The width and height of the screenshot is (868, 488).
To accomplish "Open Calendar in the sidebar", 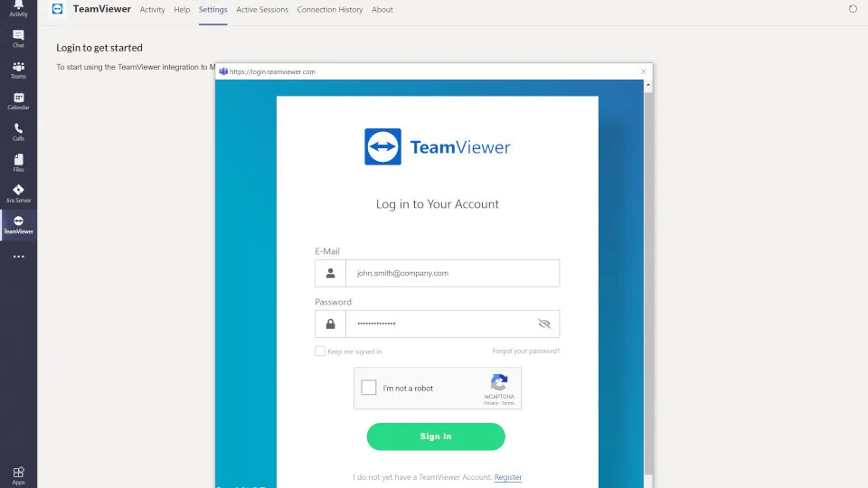I will coord(18,101).
